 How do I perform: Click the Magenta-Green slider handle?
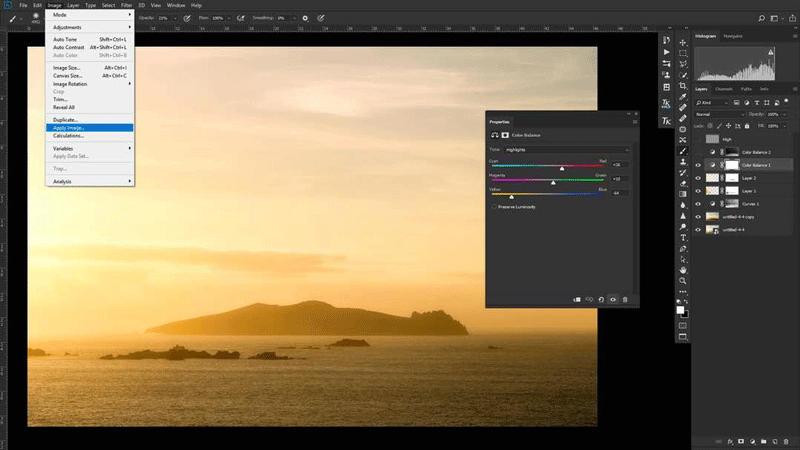(x=553, y=182)
